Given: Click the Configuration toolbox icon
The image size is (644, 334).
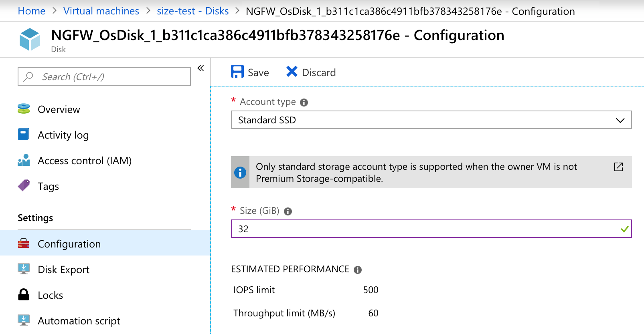Looking at the screenshot, I should point(24,243).
